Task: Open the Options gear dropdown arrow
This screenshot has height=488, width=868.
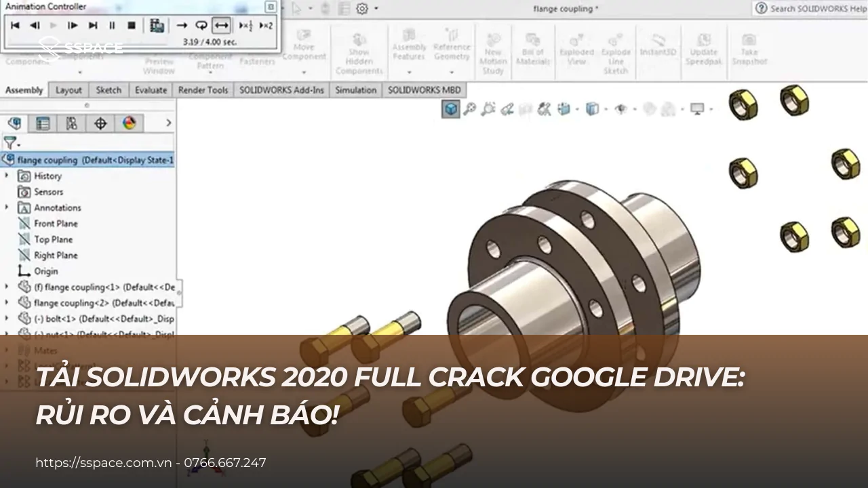Action: point(375,9)
